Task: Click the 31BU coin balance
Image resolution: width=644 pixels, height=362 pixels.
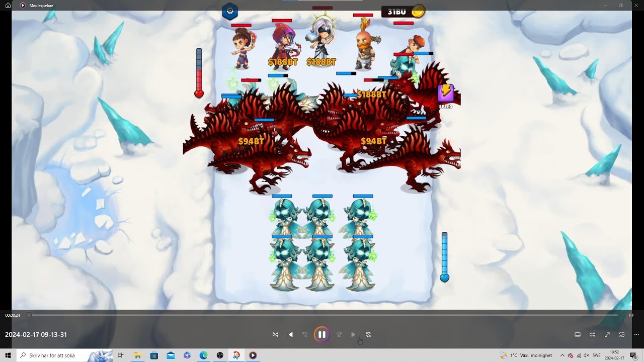Action: [x=396, y=12]
